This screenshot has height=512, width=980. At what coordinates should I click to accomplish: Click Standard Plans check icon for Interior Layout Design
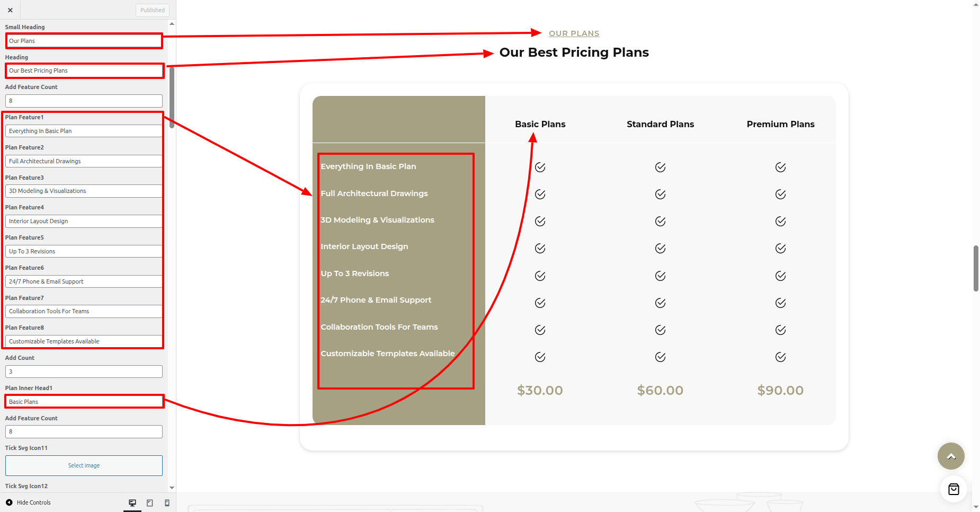click(x=660, y=249)
